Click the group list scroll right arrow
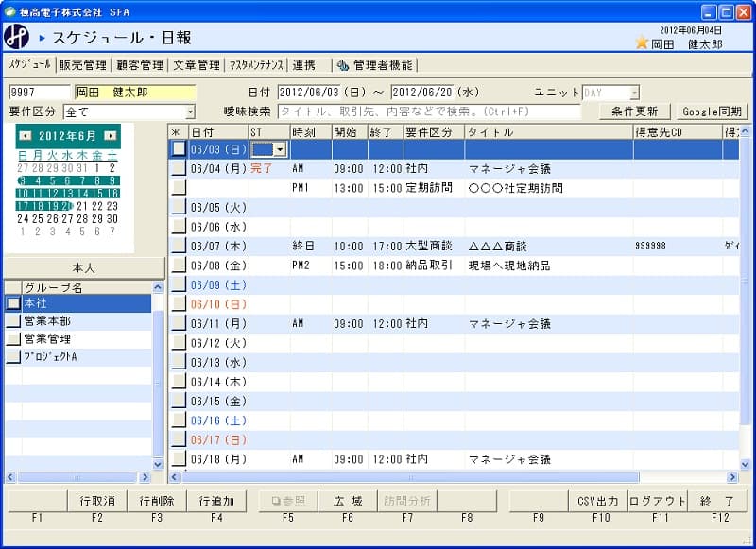This screenshot has height=549, width=756. point(145,478)
